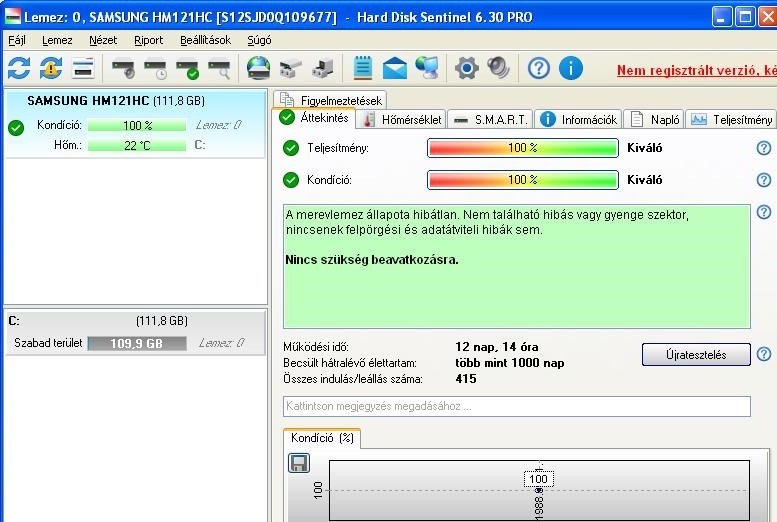
Task: Click the question mark help toolbar icon
Action: [539, 68]
